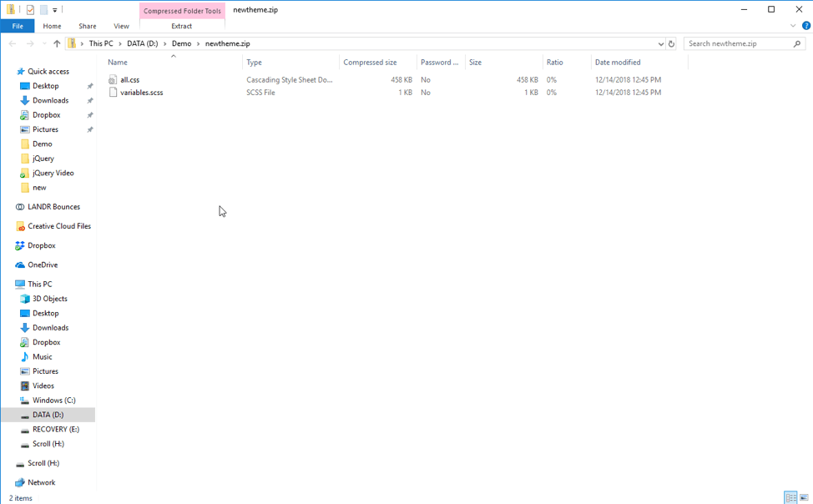Switch to the Home ribbon tab

[x=52, y=26]
